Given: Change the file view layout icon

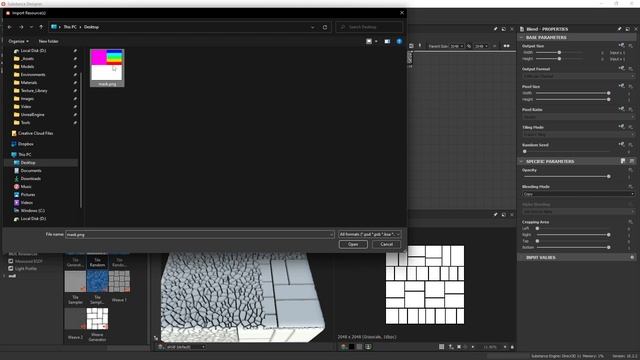Looking at the screenshot, I should (x=369, y=41).
